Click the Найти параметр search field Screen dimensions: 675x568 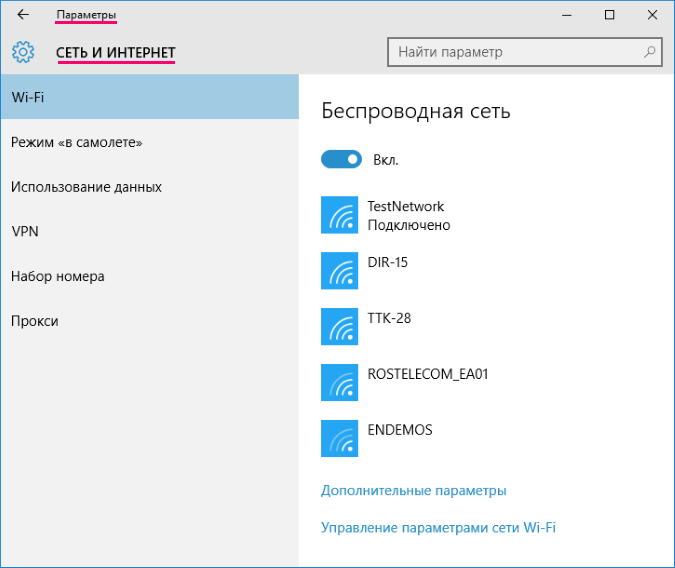515,52
